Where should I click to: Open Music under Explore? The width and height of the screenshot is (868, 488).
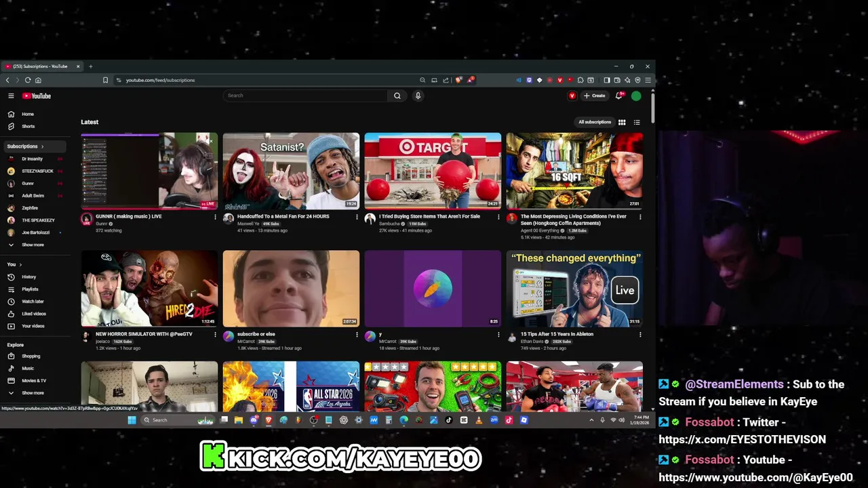(x=34, y=368)
